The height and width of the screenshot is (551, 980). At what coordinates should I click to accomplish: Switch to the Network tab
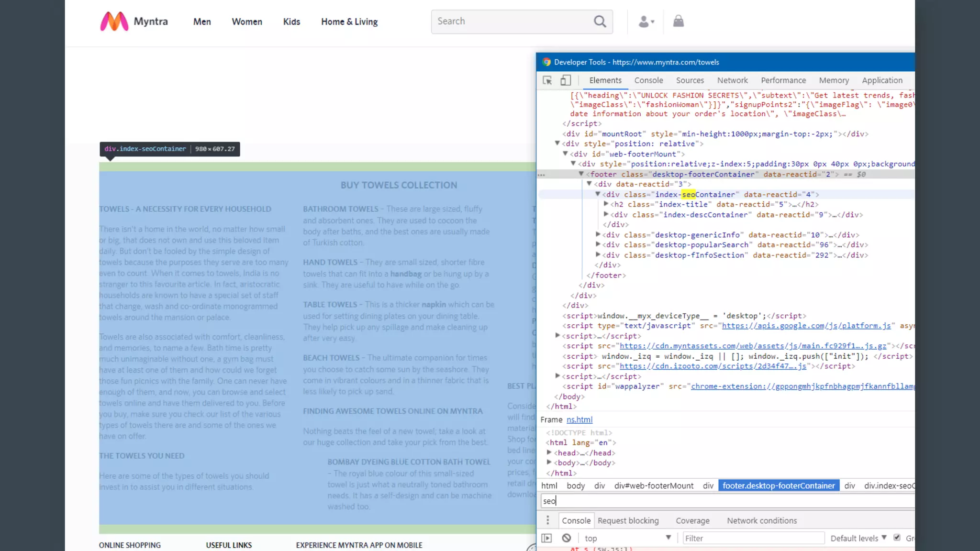click(x=732, y=80)
